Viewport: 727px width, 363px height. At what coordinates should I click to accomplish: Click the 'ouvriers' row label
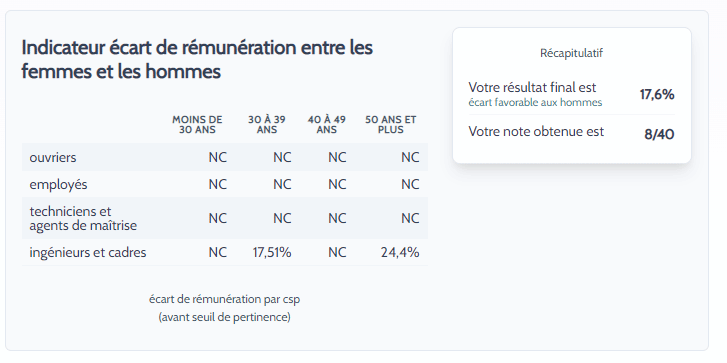pos(53,158)
